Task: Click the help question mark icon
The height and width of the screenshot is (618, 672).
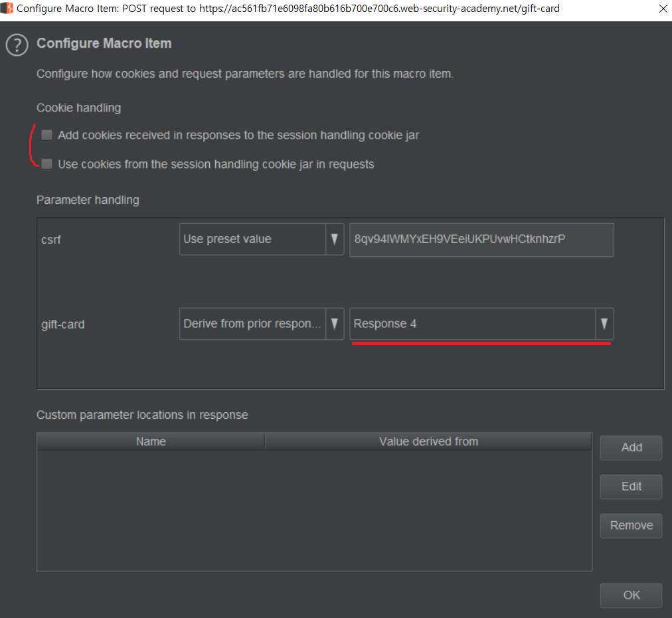Action: pyautogui.click(x=17, y=45)
